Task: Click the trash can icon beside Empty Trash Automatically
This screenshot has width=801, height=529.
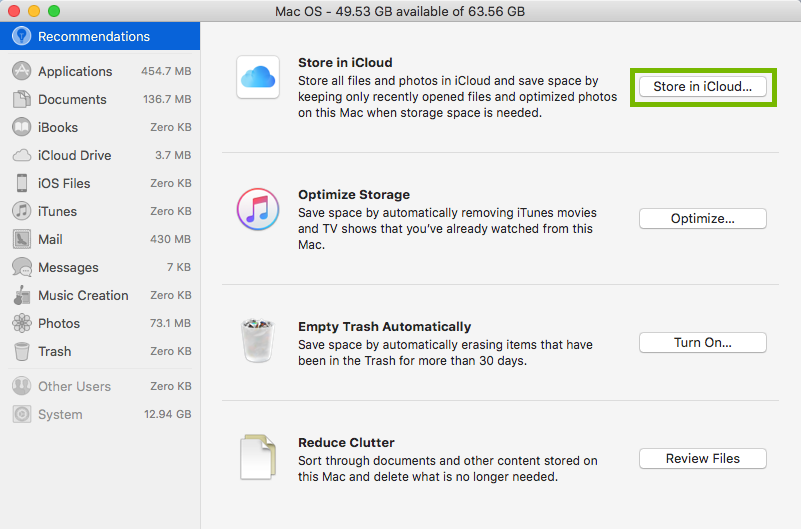Action: [258, 341]
